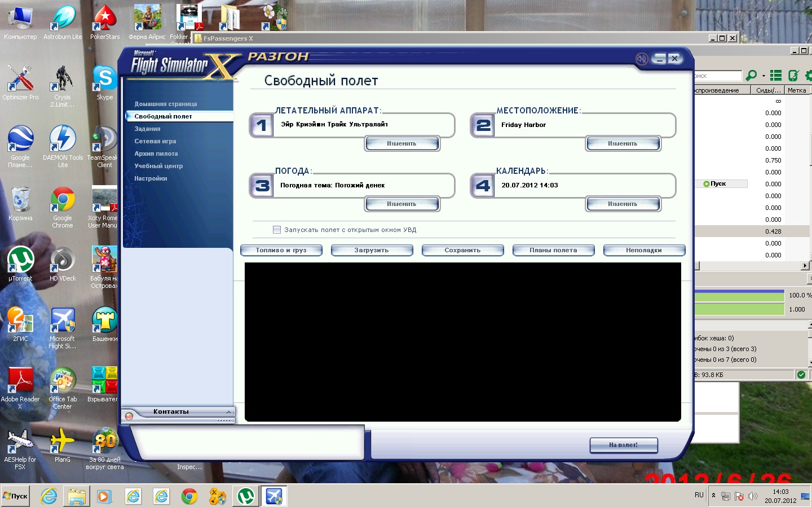Open 2ГИС desktop shortcut

point(20,325)
